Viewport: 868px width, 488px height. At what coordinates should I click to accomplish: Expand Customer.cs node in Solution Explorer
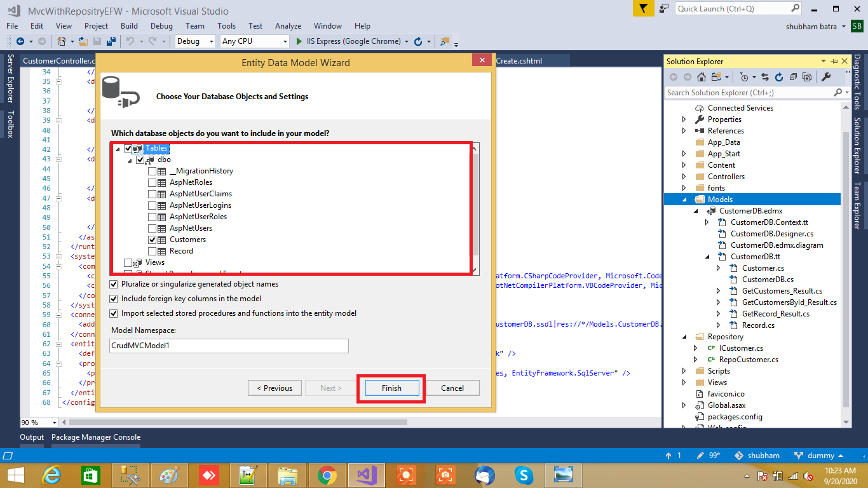pos(719,268)
